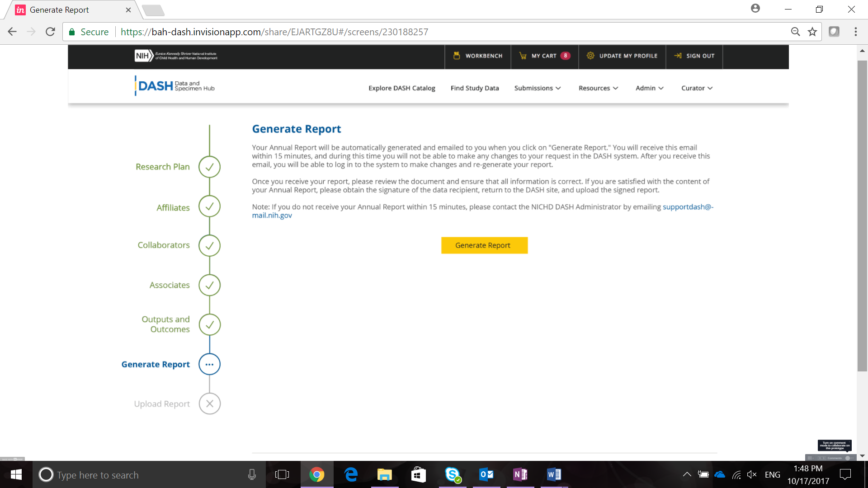
Task: Click the page vertical scrollbar
Action: tap(862, 217)
